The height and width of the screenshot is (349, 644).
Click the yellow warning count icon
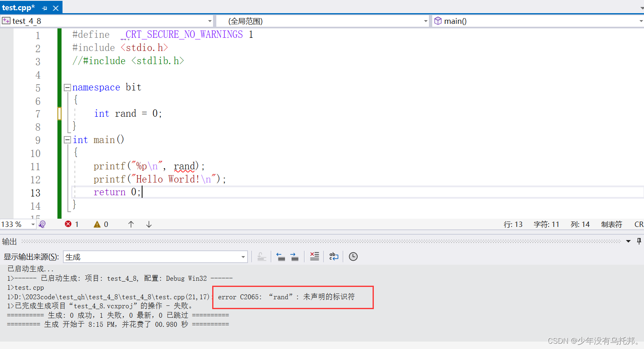(97, 224)
